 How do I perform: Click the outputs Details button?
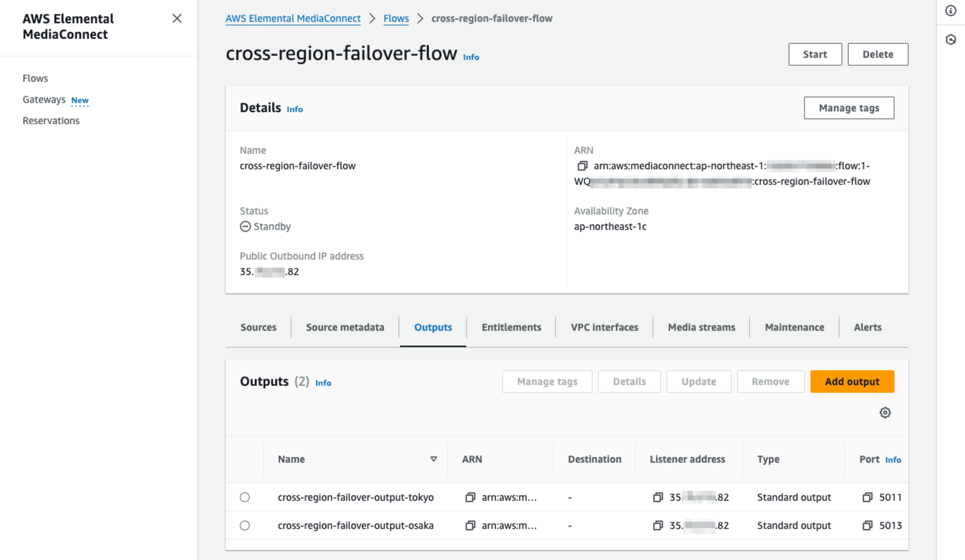[629, 382]
